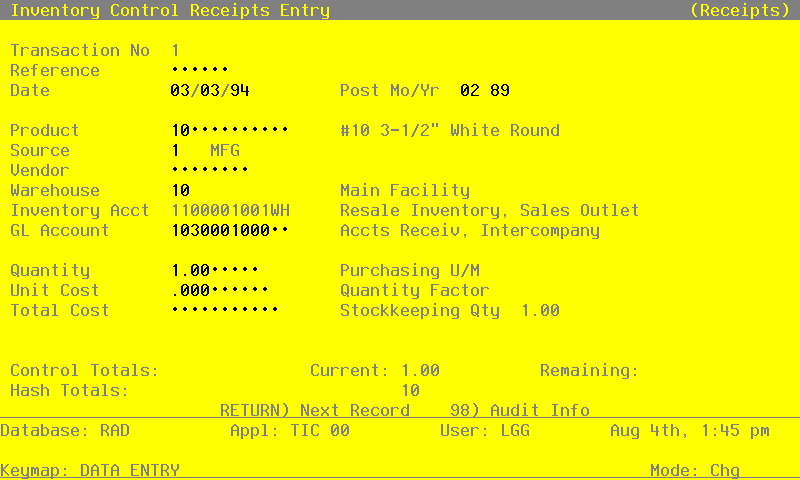The width and height of the screenshot is (800, 480).
Task: Click the Post Mo/Yr year value 89
Action: click(x=499, y=90)
